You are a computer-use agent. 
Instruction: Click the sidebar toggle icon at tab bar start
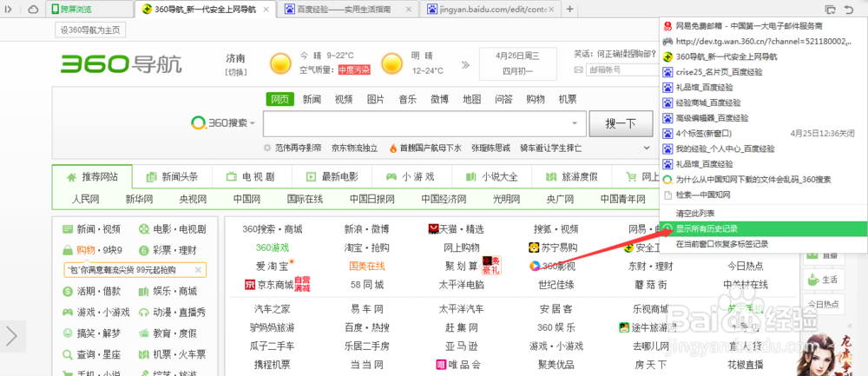click(10, 10)
